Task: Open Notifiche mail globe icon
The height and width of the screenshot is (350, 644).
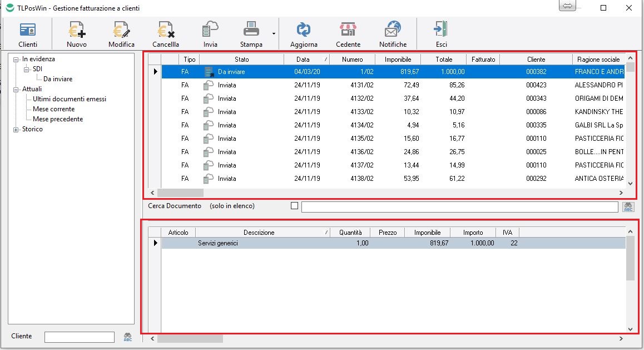Action: pos(393,34)
